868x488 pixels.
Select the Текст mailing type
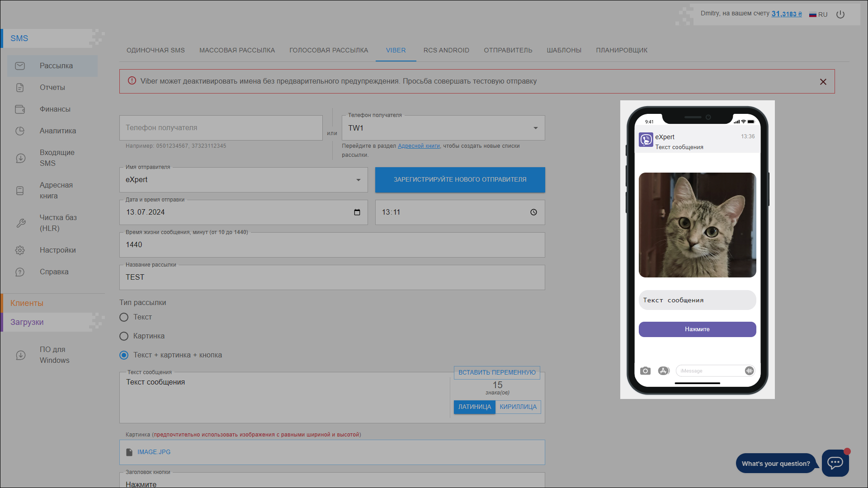(x=124, y=317)
